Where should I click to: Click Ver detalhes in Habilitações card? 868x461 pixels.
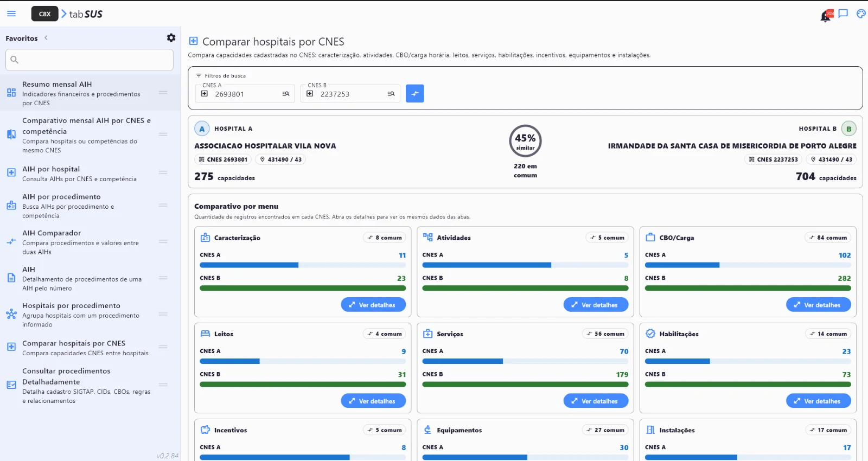[x=819, y=401]
